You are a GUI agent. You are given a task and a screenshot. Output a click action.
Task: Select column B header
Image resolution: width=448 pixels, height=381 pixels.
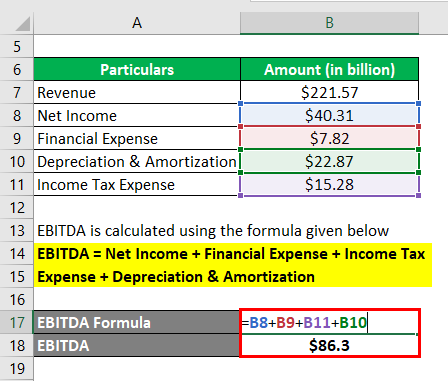[x=329, y=23]
